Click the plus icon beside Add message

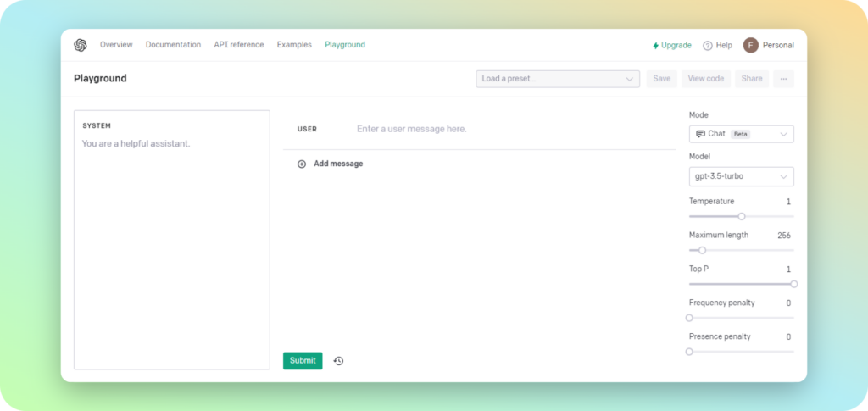(x=302, y=164)
